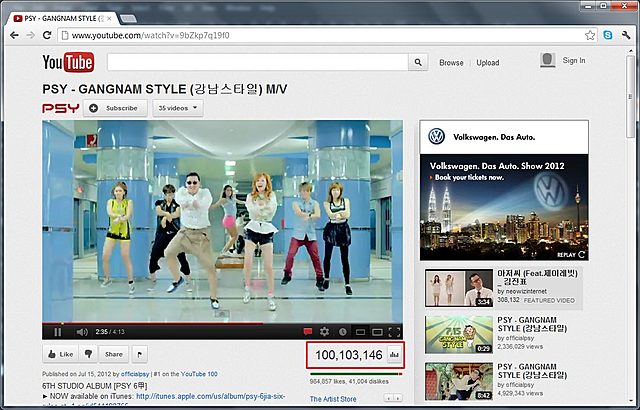The image size is (640, 410).
Task: Seek in the video progress bar
Action: [x=222, y=323]
